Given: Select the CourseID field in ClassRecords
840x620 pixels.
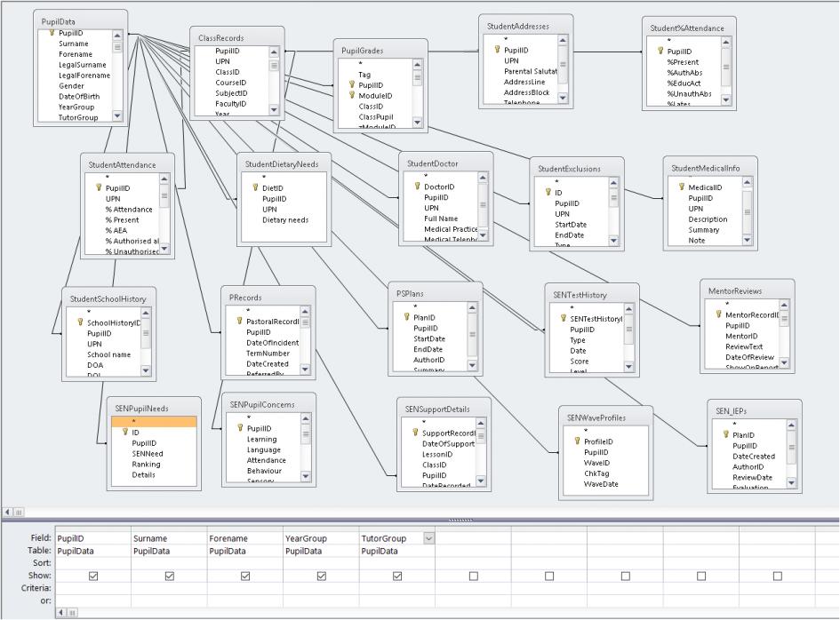Looking at the screenshot, I should pyautogui.click(x=231, y=83).
